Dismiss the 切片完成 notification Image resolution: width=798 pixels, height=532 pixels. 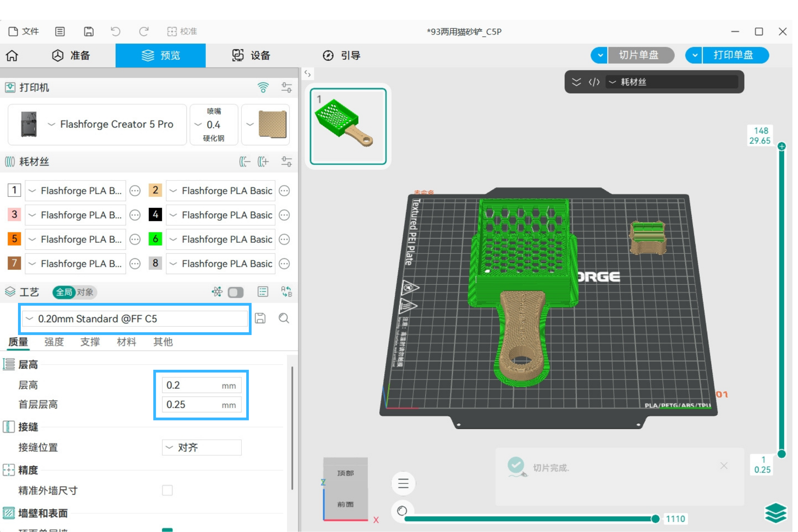tap(724, 466)
